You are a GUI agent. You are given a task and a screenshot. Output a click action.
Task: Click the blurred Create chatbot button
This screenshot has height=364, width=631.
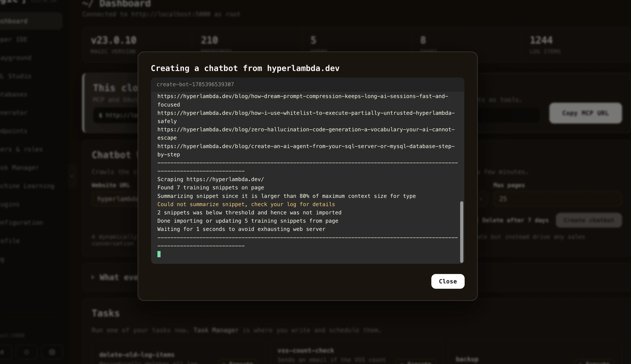click(589, 220)
